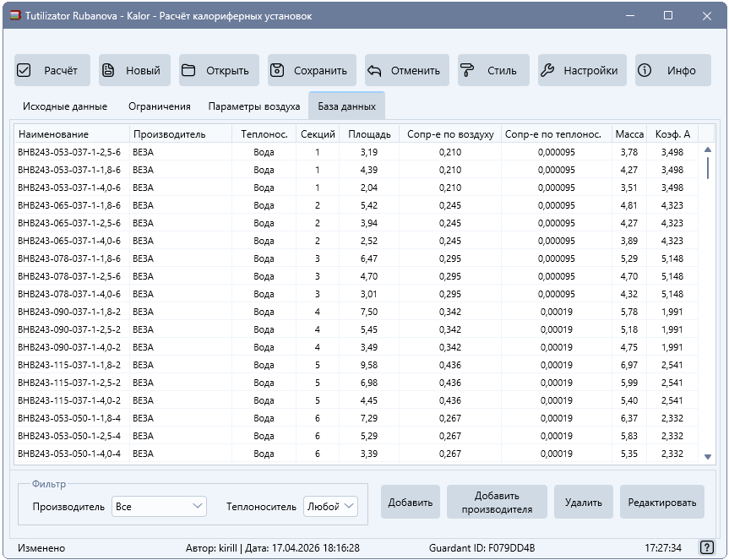Screen dimensions: 729x560
Task: Sort by Секций column header
Action: (x=318, y=134)
